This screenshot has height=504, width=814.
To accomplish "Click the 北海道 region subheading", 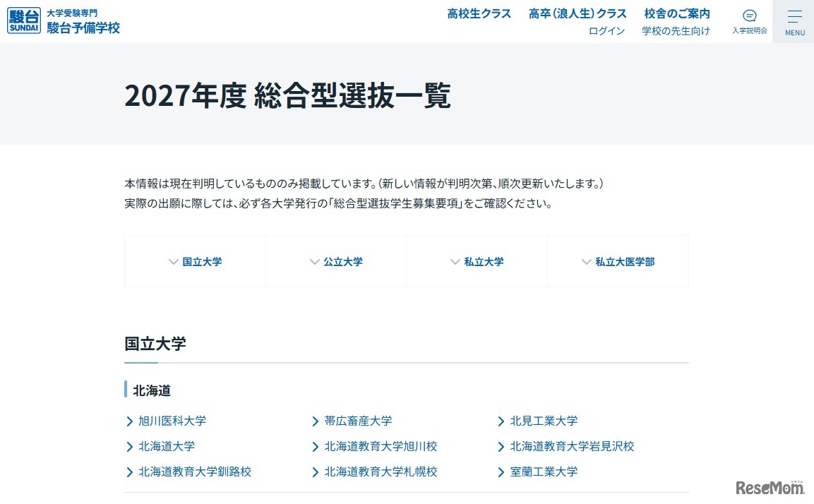I will [152, 390].
